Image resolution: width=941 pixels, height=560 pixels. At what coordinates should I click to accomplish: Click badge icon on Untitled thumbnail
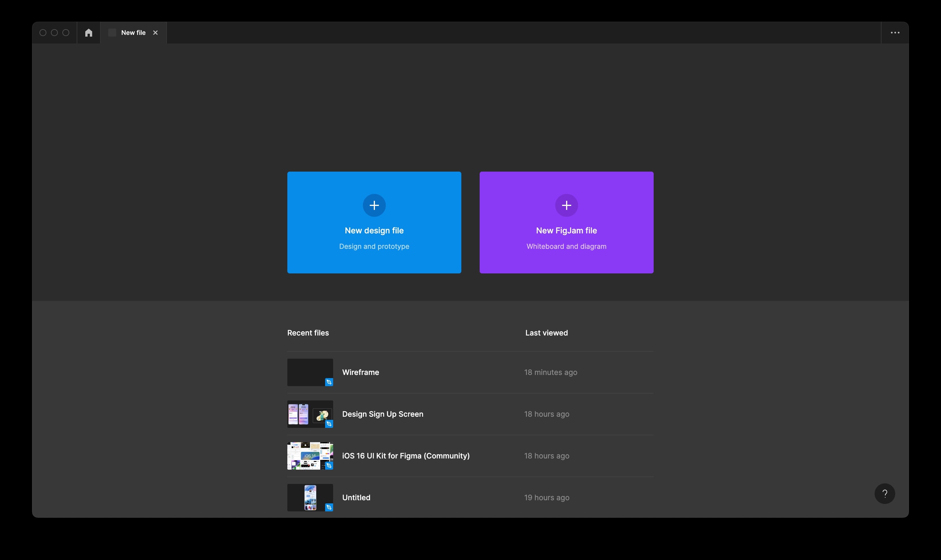tap(329, 508)
